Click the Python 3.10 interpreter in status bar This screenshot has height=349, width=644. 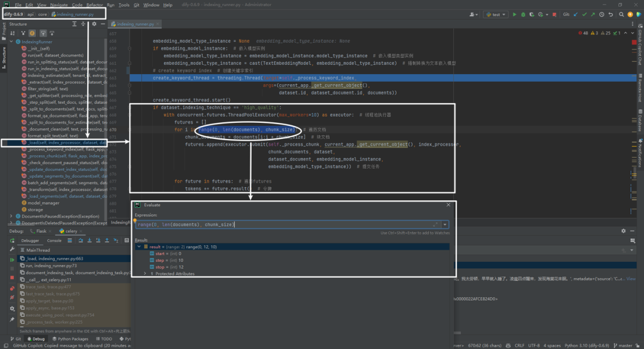point(587,345)
